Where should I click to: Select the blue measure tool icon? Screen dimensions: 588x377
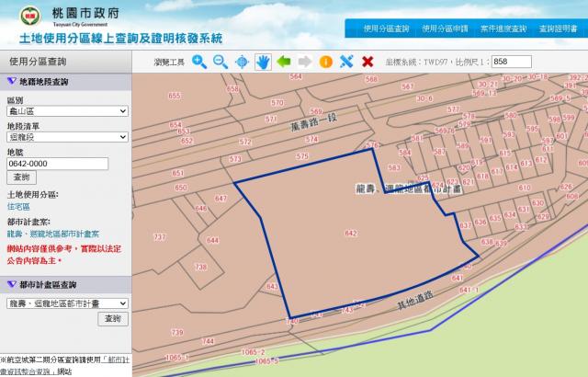click(346, 62)
